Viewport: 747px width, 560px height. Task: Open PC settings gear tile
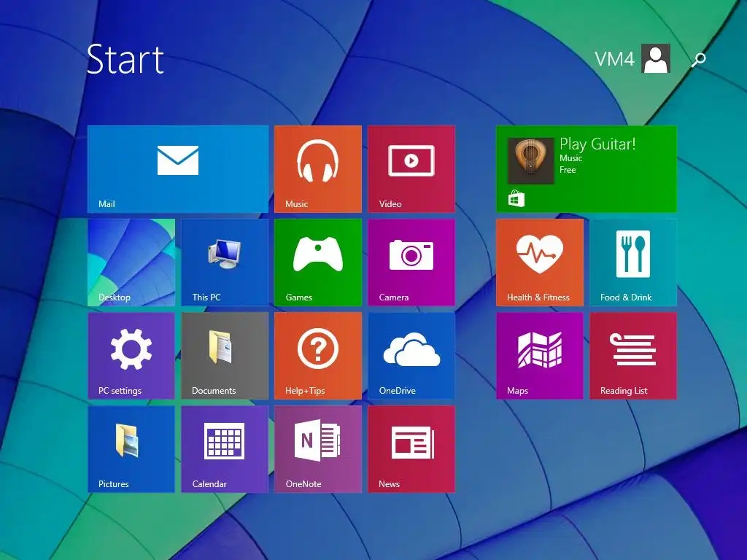[131, 356]
